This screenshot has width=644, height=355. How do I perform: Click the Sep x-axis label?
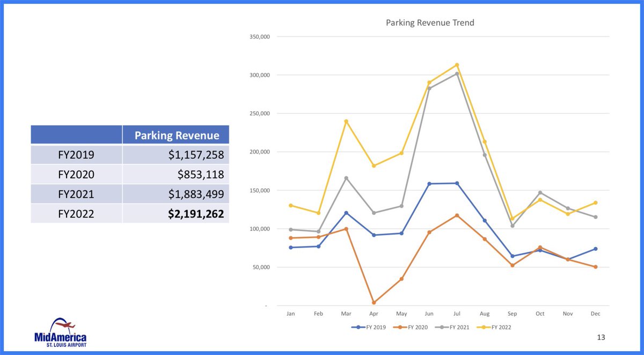coord(513,313)
